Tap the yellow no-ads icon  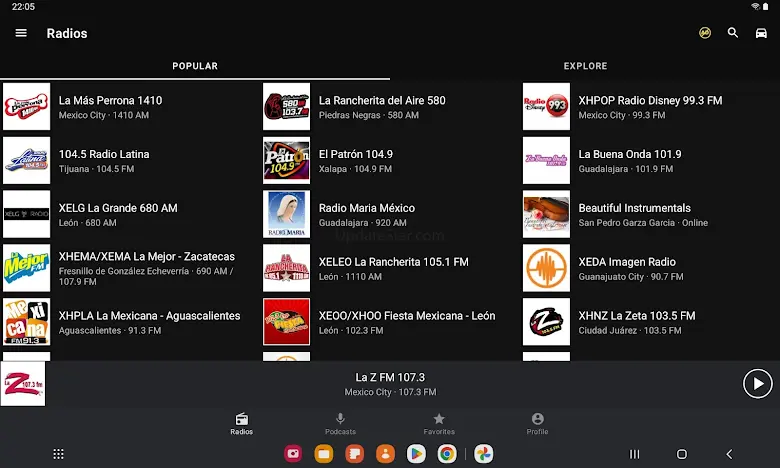tap(705, 33)
